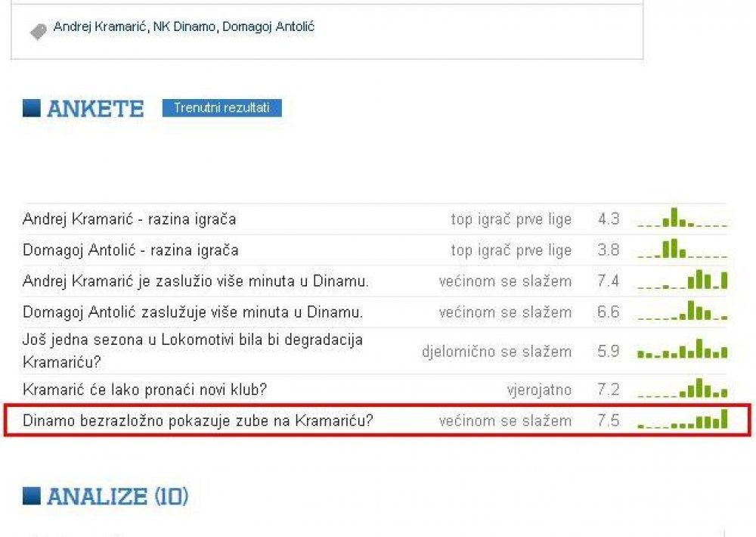Viewport: 756px width, 537px height.
Task: Select 'Još jedna sezona u Lokomotivi' poll
Action: click(193, 351)
